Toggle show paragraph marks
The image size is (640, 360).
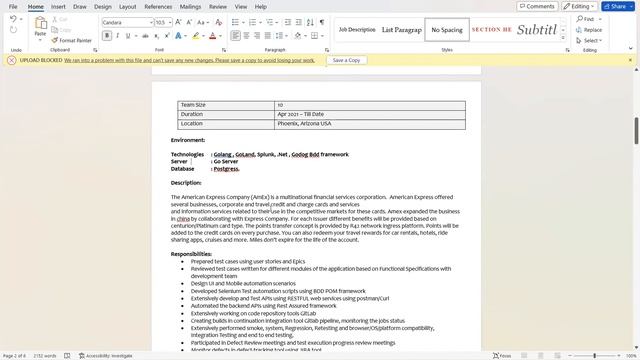pos(322,22)
